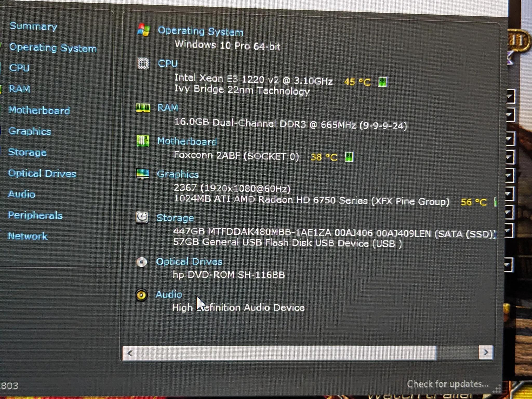This screenshot has width=532, height=399.
Task: Click the green Motherboard icon
Action: point(143,141)
